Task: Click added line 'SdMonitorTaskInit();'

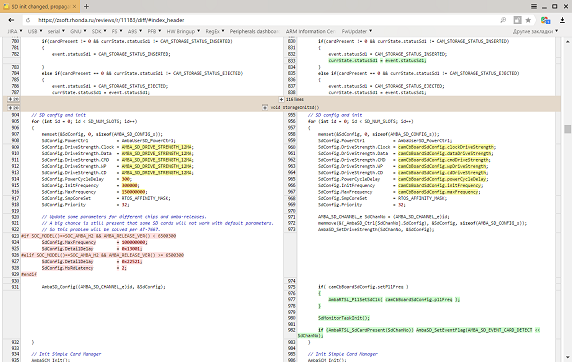Action: pyautogui.click(x=344, y=318)
